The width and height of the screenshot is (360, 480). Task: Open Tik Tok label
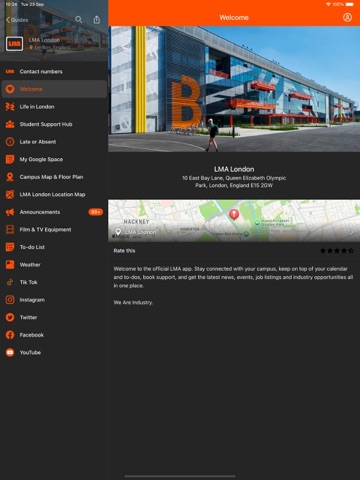[28, 282]
